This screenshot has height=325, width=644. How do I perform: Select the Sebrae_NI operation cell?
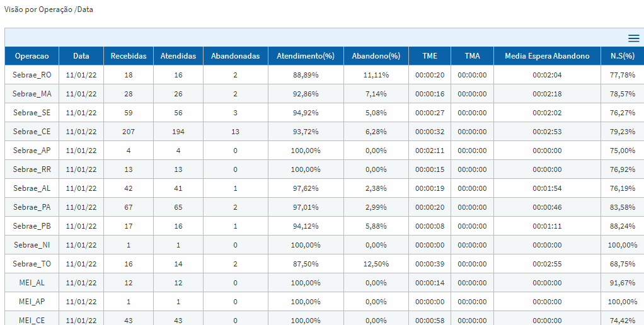pyautogui.click(x=32, y=245)
